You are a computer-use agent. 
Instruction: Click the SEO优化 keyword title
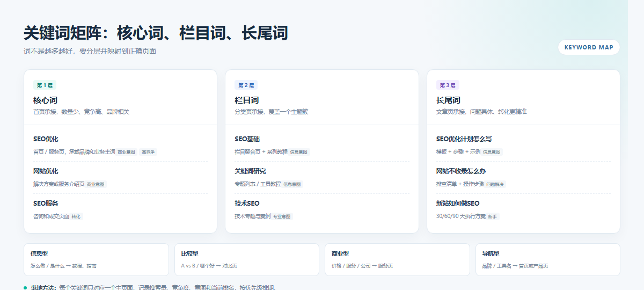46,139
